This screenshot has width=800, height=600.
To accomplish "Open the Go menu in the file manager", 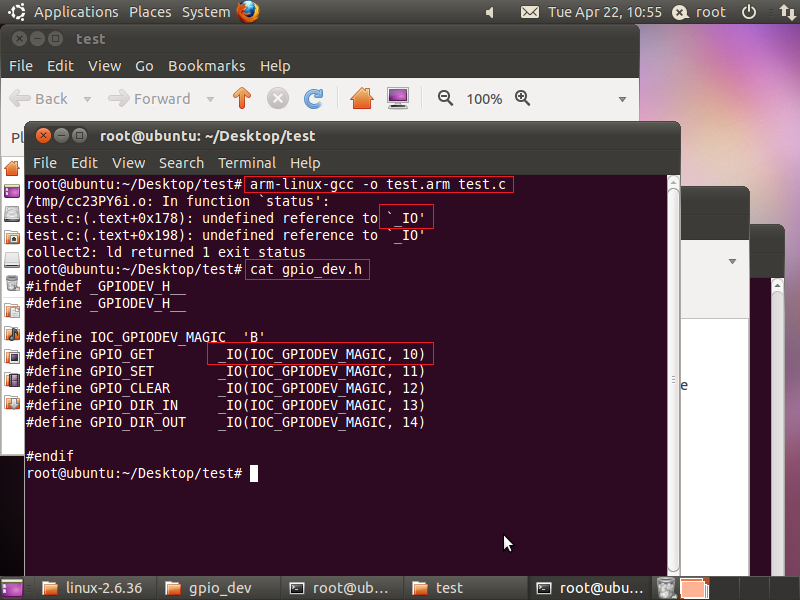I will click(x=144, y=66).
